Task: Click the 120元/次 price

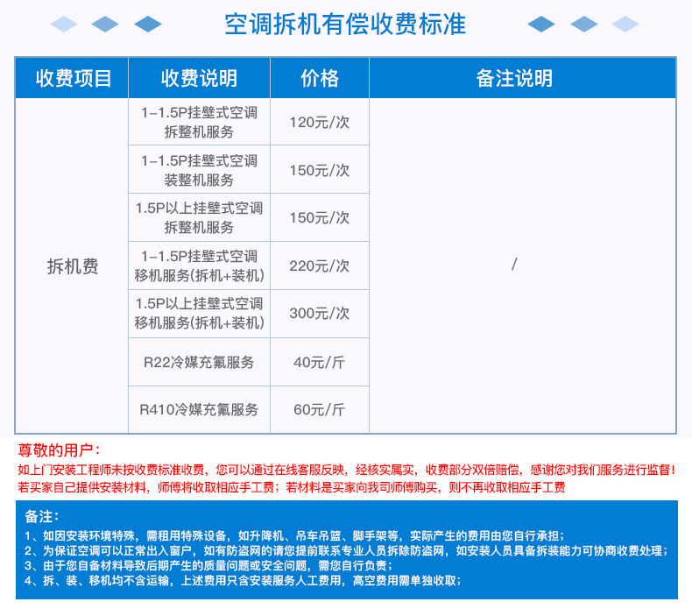Action: (320, 123)
